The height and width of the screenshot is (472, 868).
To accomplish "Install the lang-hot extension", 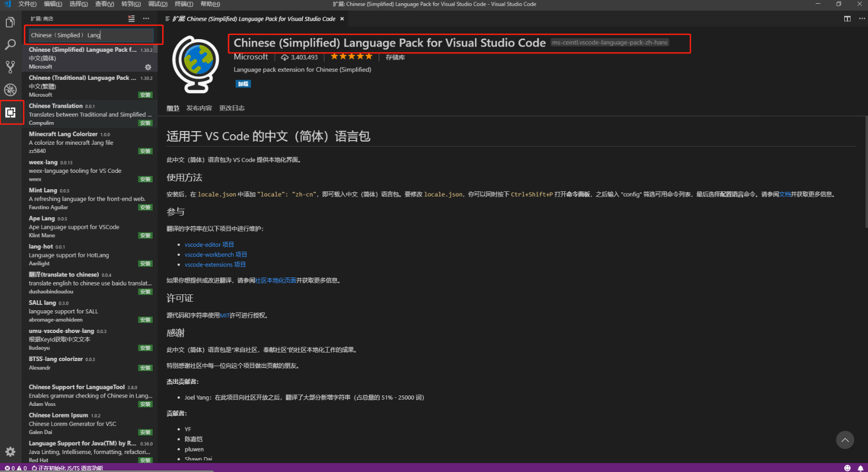I will (145, 263).
